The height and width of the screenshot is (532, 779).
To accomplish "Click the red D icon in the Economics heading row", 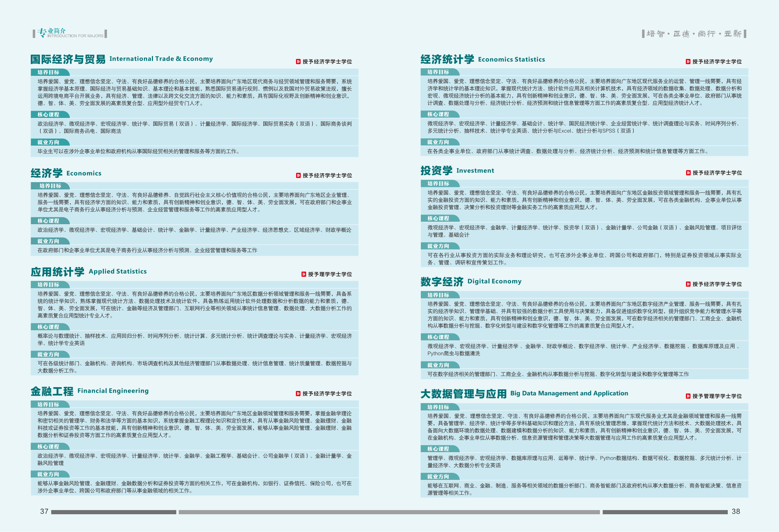I will 298,175.
